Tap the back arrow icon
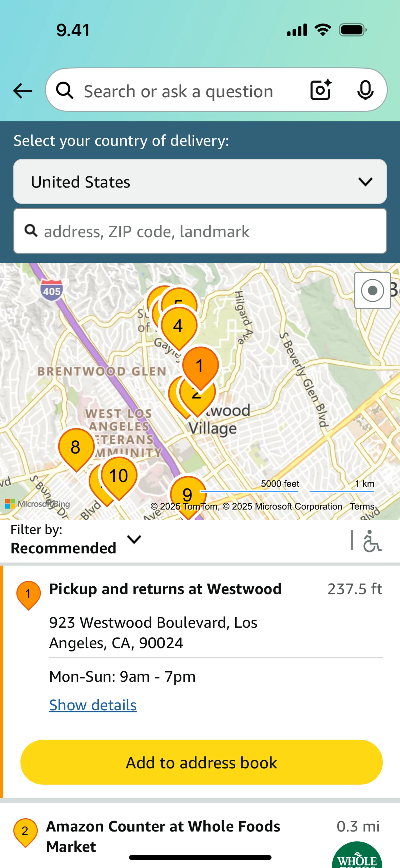 point(22,91)
